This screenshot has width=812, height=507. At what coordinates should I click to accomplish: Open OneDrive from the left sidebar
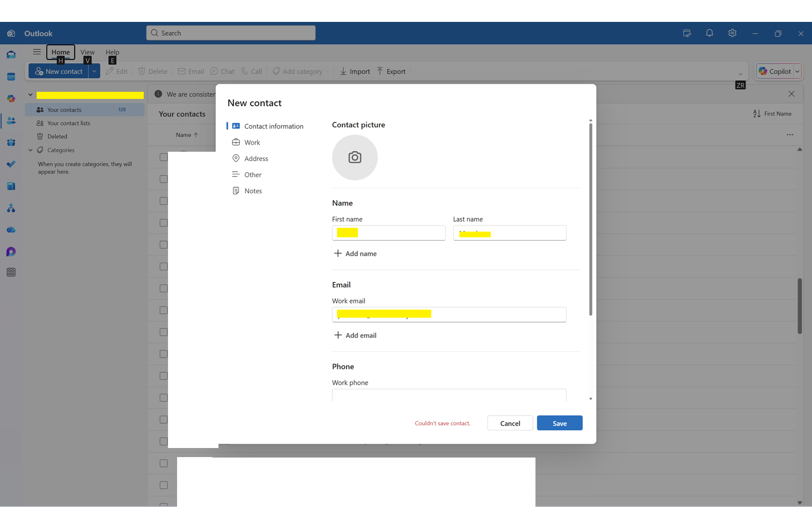click(x=10, y=230)
